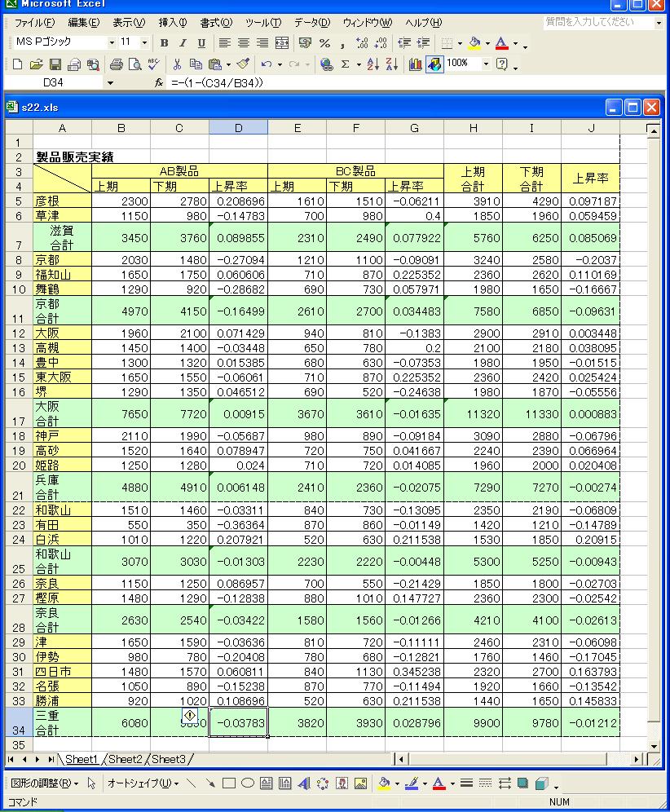Select Rectangle drawing tool
670x812 pixels.
[x=229, y=783]
